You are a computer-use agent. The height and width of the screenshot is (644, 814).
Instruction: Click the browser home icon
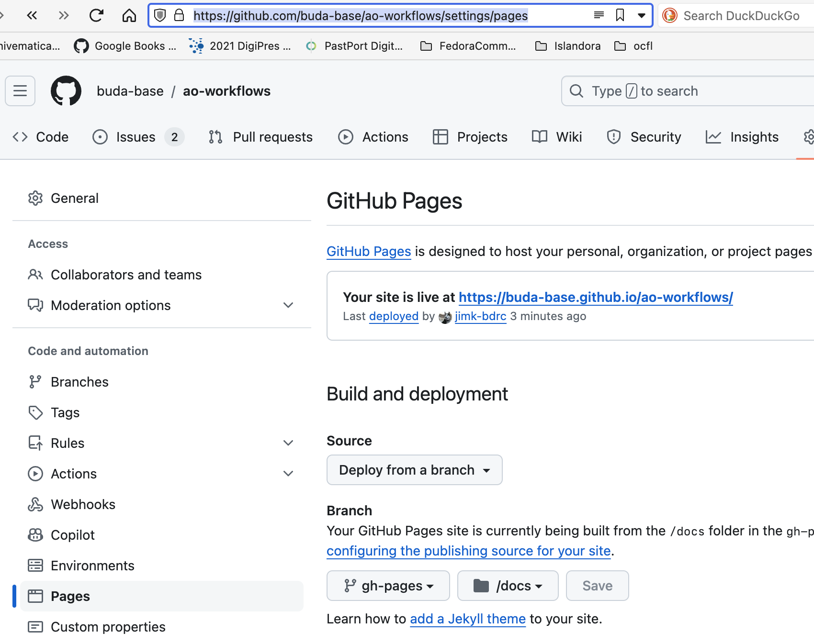128,15
